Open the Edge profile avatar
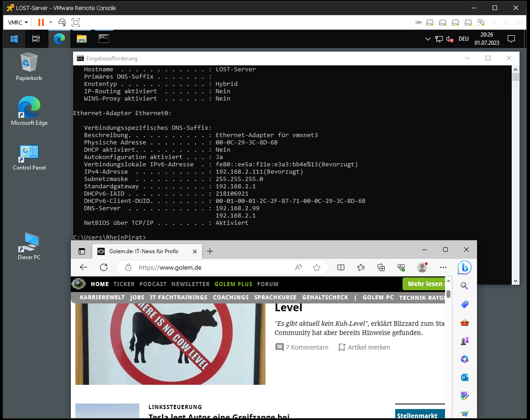 click(x=422, y=267)
